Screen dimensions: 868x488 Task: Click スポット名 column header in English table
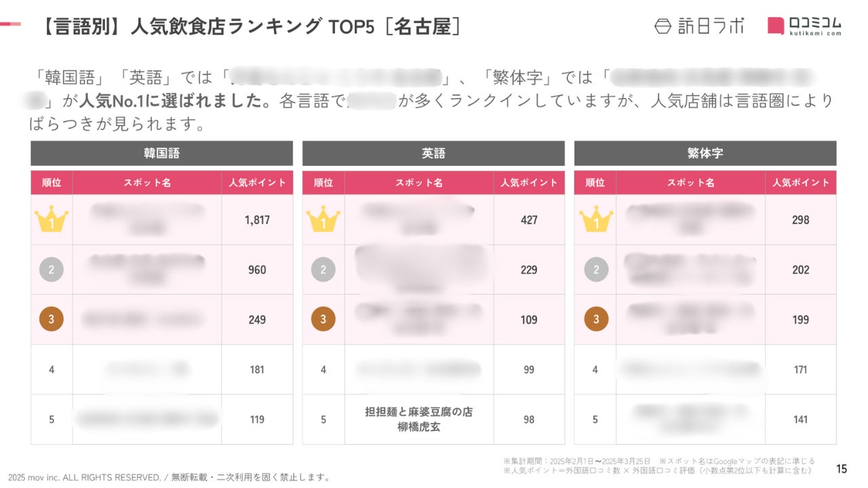[418, 182]
